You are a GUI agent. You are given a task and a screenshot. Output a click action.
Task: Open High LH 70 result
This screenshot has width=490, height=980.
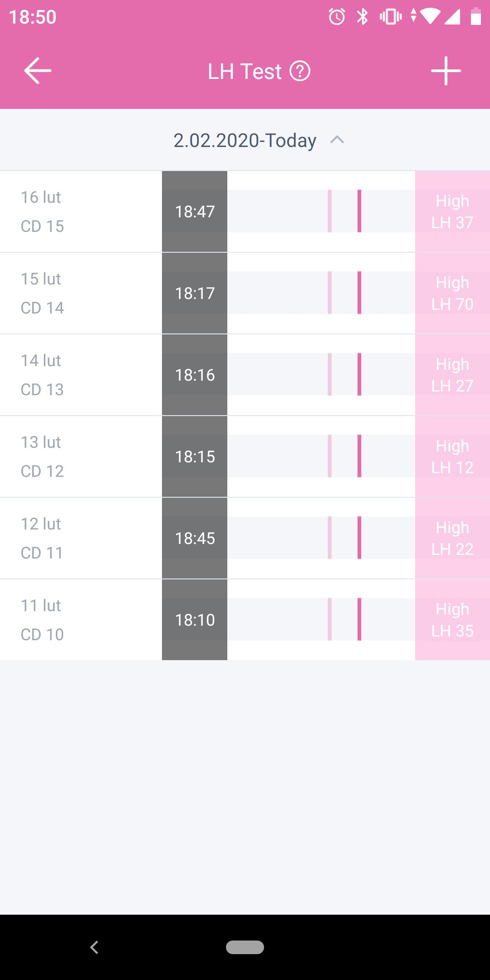click(x=452, y=293)
